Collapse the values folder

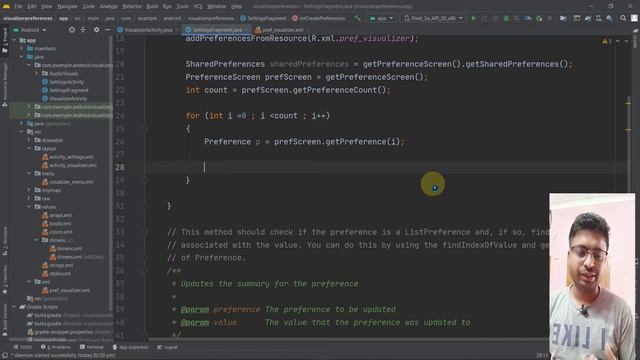[x=29, y=207]
